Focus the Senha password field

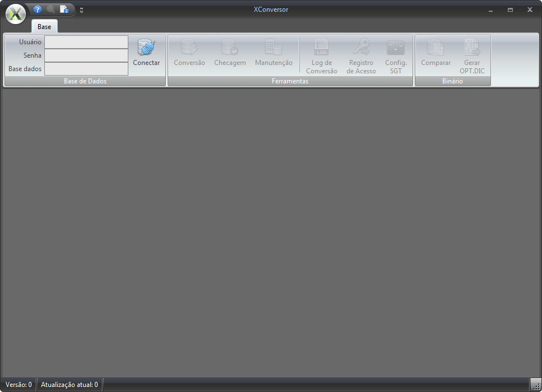pyautogui.click(x=86, y=55)
